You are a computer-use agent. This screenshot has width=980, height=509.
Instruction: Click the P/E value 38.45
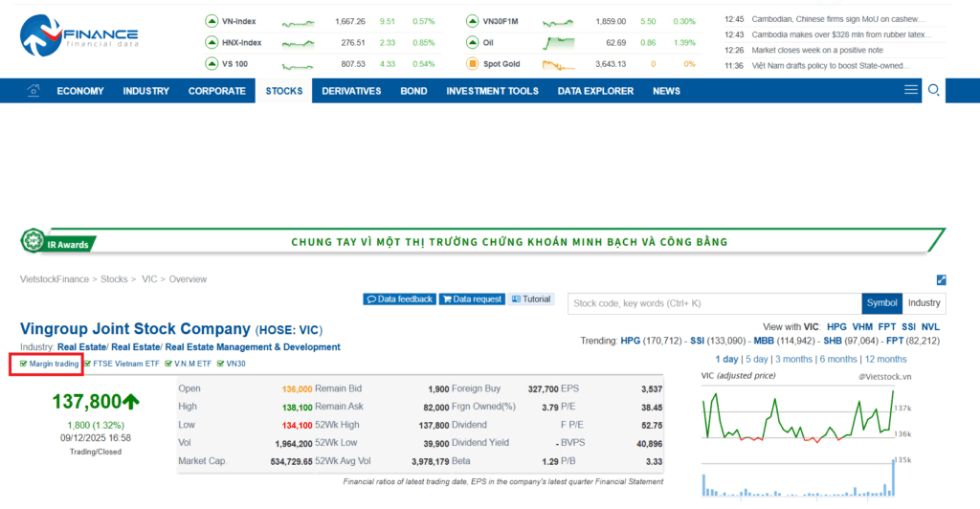point(652,408)
